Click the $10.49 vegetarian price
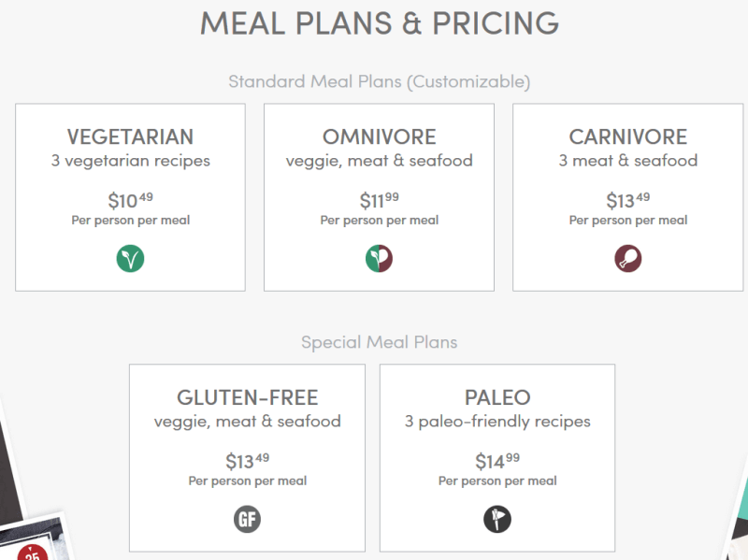 (x=130, y=200)
